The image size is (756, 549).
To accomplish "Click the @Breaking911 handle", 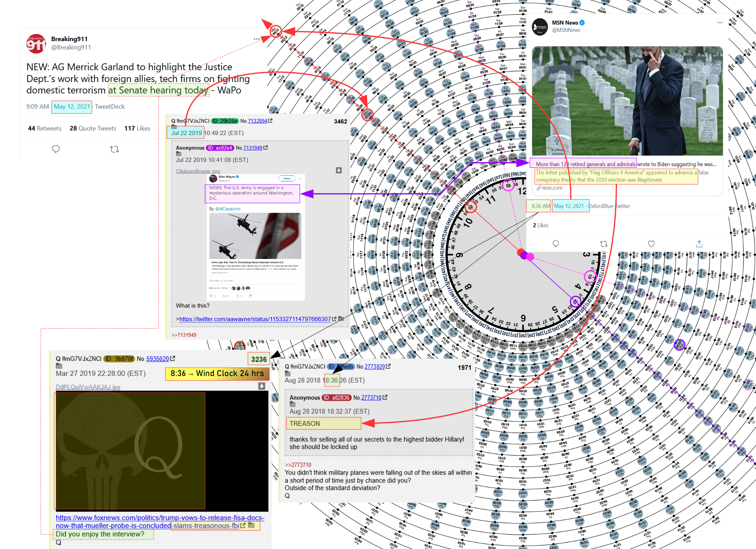I will (x=71, y=47).
